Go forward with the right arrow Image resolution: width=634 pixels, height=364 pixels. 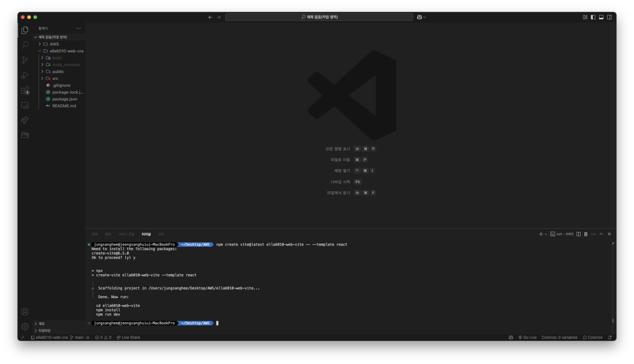(219, 17)
